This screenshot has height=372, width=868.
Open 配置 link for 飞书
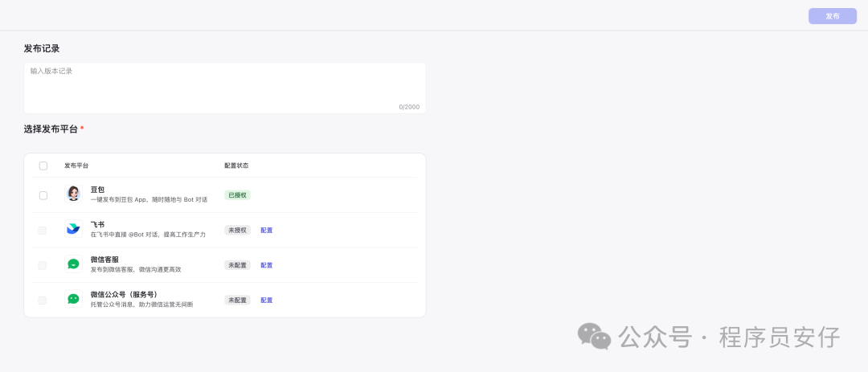point(266,230)
